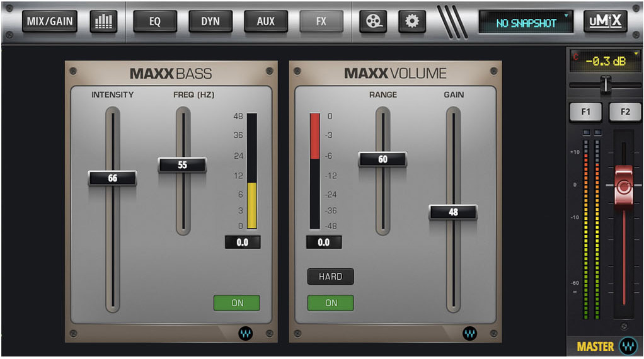644x359 pixels.
Task: Toggle the MaxxBass ON button
Action: click(x=237, y=303)
